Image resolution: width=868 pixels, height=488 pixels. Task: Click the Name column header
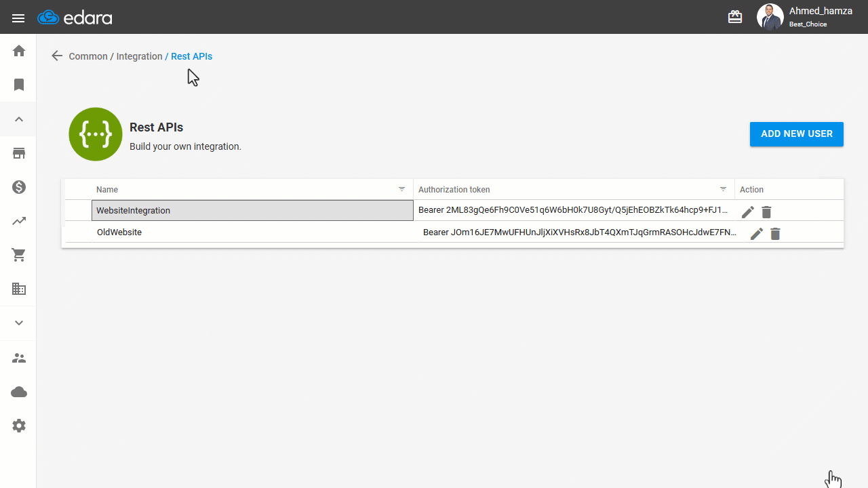[107, 190]
